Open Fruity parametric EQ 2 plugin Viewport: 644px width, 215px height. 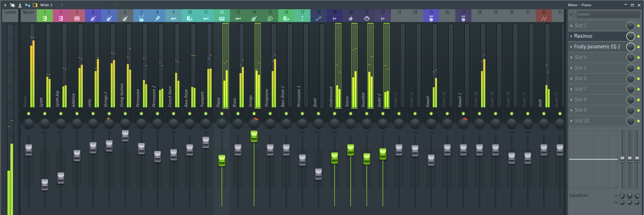(597, 47)
